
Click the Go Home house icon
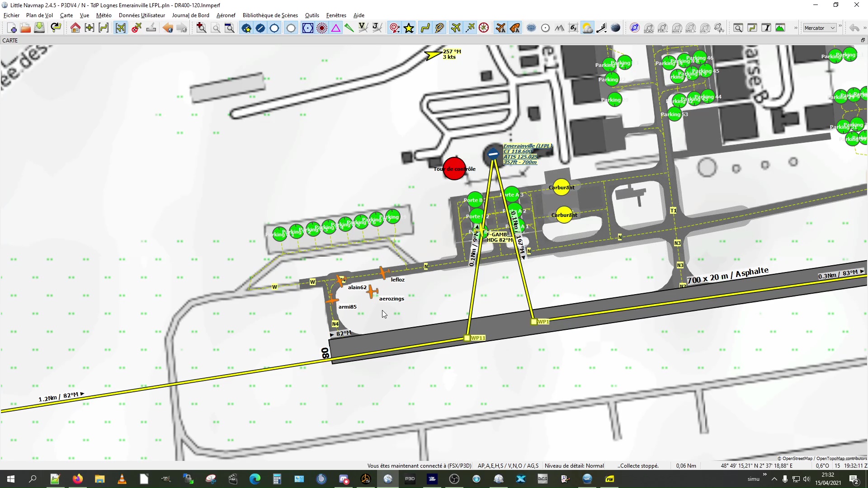[75, 28]
